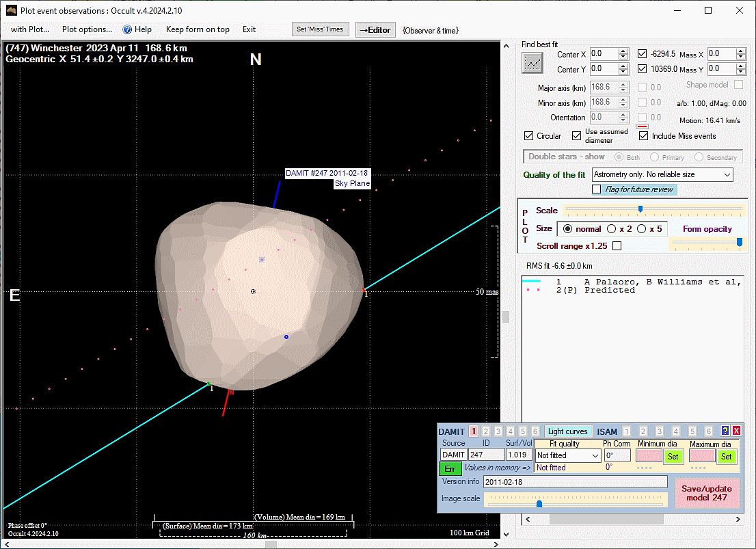The height and width of the screenshot is (549, 756).
Task: Click the Find best fit graph icon
Action: pos(532,63)
